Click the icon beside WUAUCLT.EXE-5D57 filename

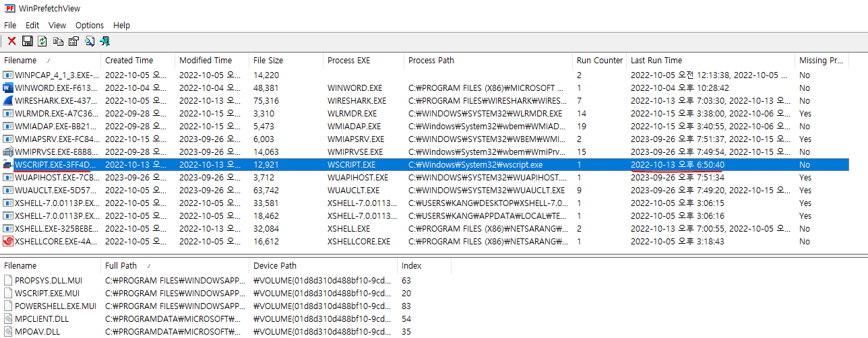tap(8, 191)
